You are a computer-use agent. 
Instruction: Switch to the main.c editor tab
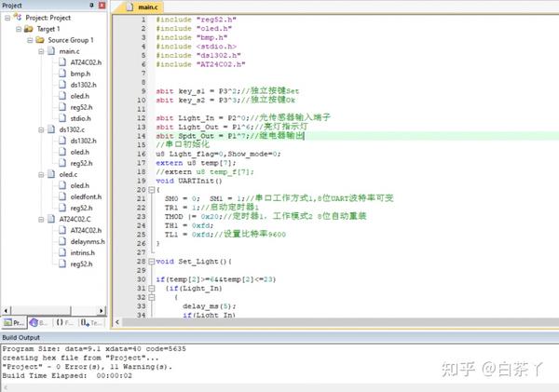click(x=143, y=7)
